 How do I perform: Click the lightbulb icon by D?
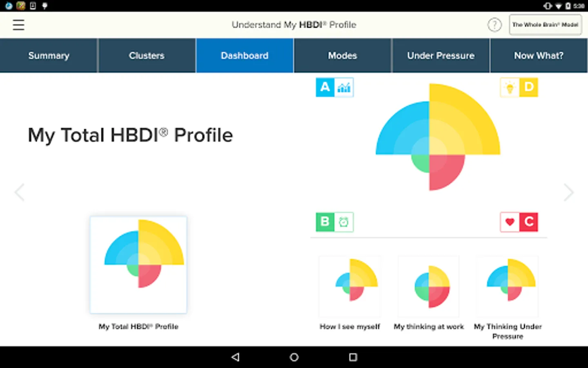pyautogui.click(x=510, y=87)
